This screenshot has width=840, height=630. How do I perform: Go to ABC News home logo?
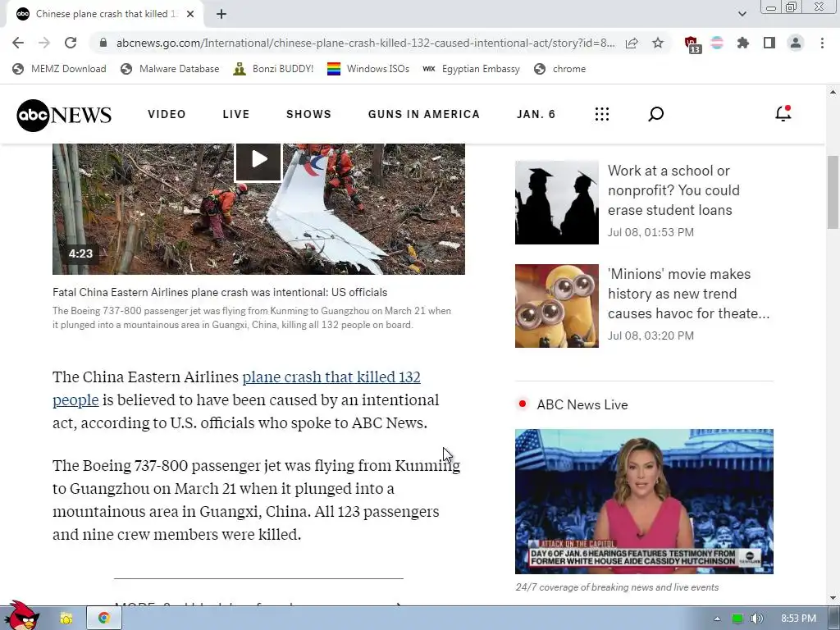tap(64, 115)
